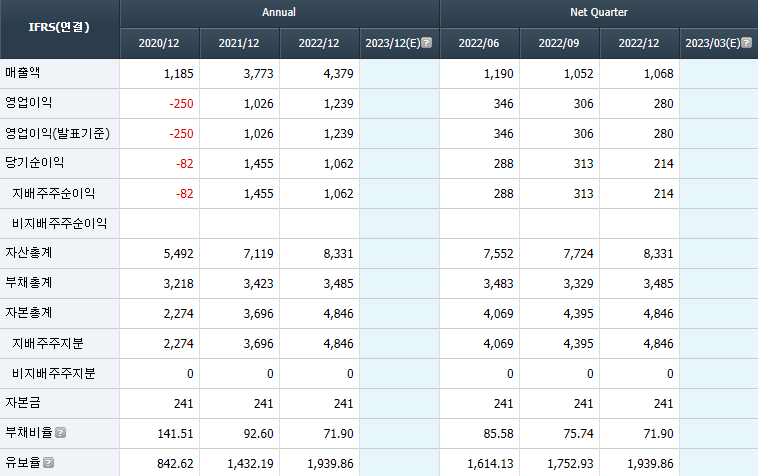Screen dimensions: 758x476
Task: Click 부채비율 value 141.51
Action: [175, 433]
